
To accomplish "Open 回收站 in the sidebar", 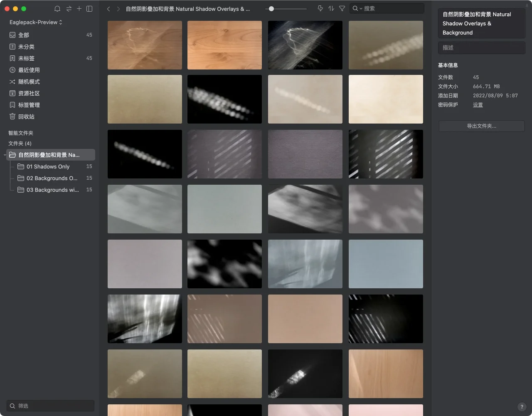I will (51, 116).
